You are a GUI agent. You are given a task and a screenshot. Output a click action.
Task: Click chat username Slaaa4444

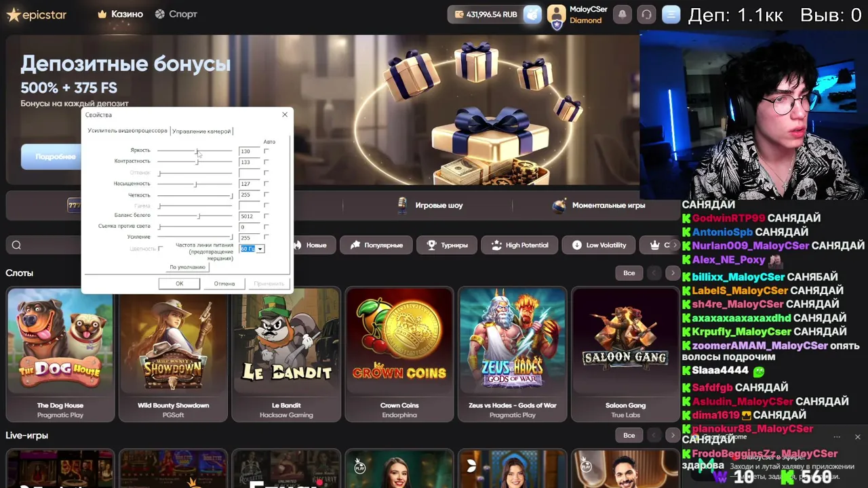coord(720,371)
